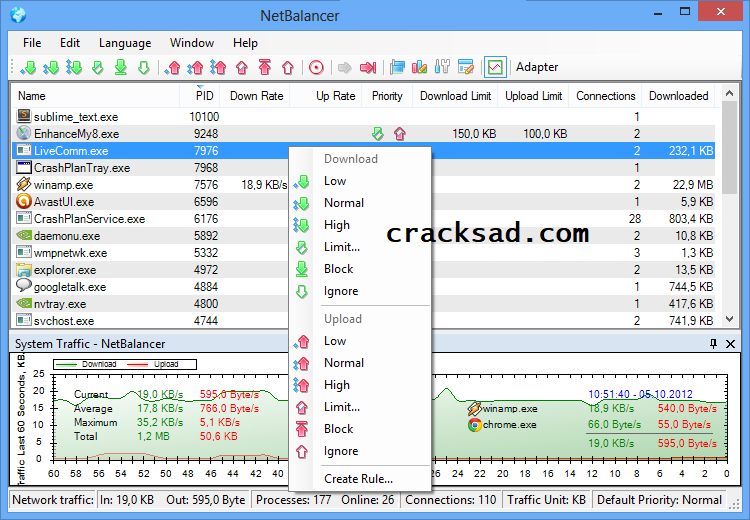Click the Ignore upload toolbar icon
This screenshot has width=750, height=520.
click(287, 67)
